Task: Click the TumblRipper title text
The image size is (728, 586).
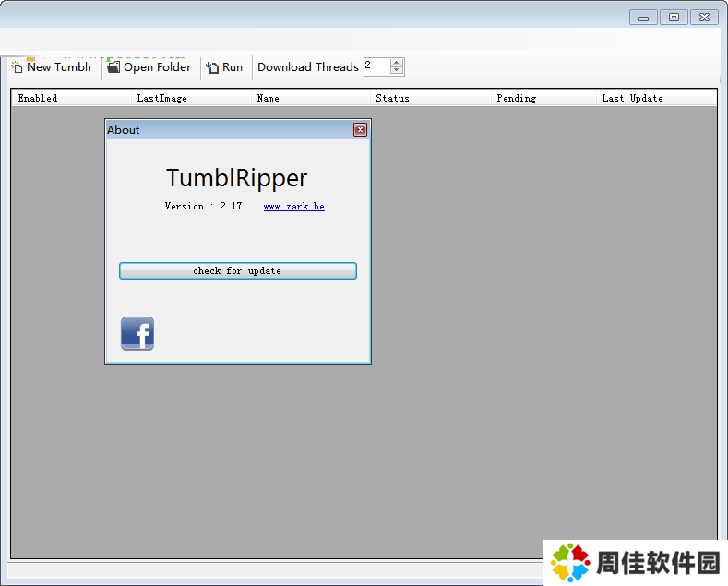Action: tap(237, 178)
